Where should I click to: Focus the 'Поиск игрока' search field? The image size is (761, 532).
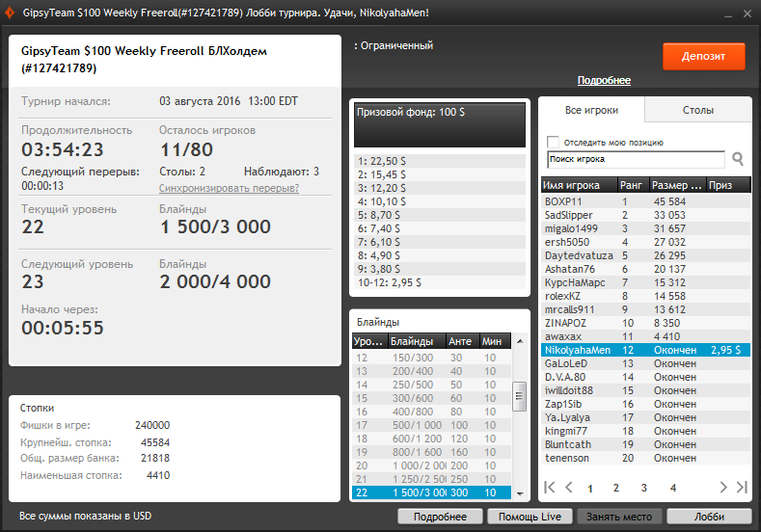coord(636,159)
